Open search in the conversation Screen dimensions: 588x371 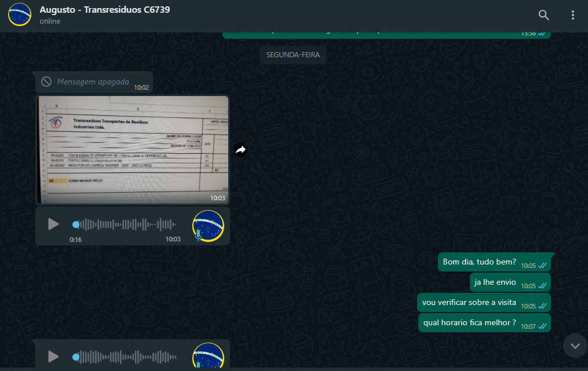(x=543, y=15)
